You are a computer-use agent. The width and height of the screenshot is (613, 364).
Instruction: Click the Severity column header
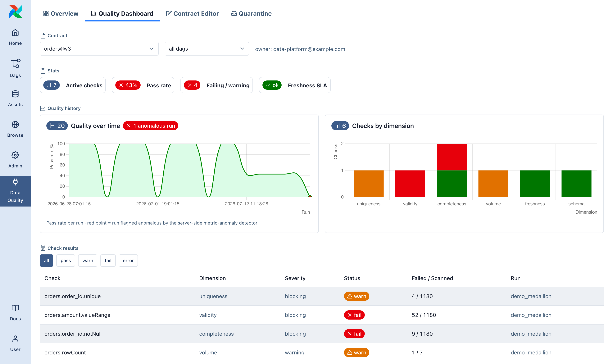point(295,278)
